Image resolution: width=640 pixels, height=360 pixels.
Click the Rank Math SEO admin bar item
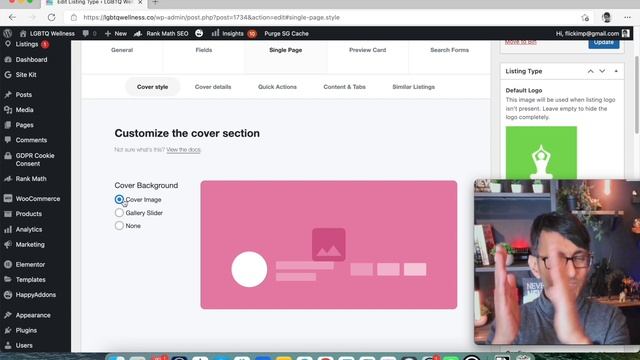161,33
